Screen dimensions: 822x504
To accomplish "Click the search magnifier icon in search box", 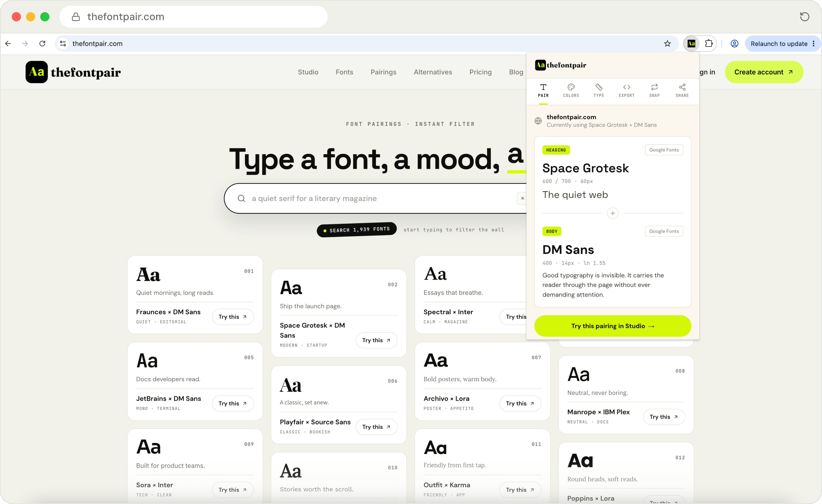I will click(x=241, y=199).
